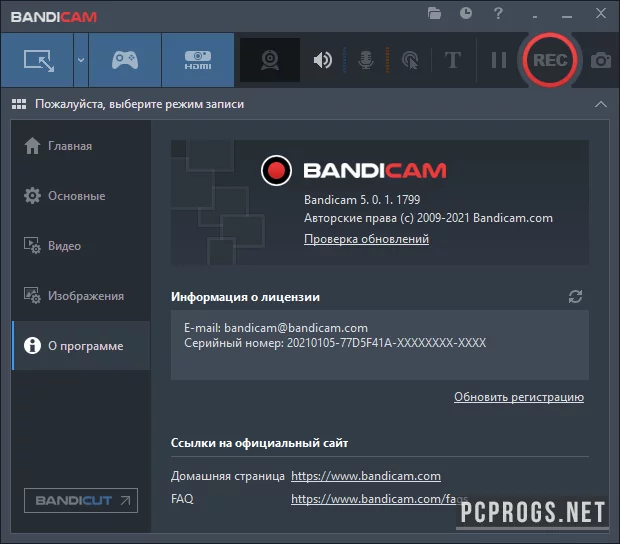Image resolution: width=620 pixels, height=544 pixels.
Task: Minimize the Bandicam window
Action: pos(567,17)
